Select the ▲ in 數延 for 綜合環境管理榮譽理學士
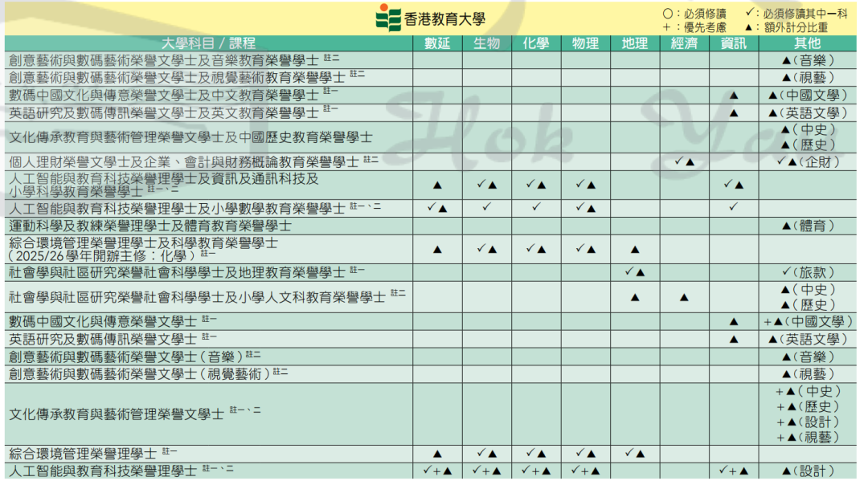Image resolution: width=868 pixels, height=485 pixels. [436, 451]
